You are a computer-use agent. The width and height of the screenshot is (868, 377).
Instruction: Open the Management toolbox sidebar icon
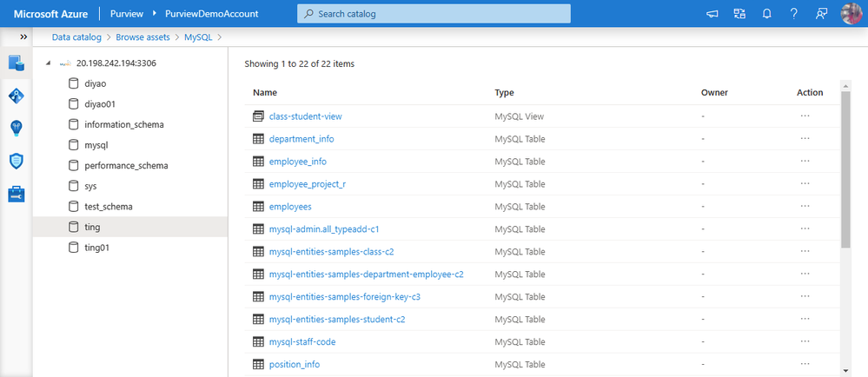point(16,194)
